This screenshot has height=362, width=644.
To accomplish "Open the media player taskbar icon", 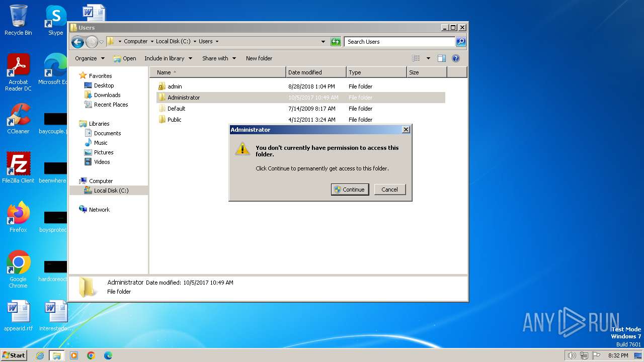I will [x=74, y=355].
